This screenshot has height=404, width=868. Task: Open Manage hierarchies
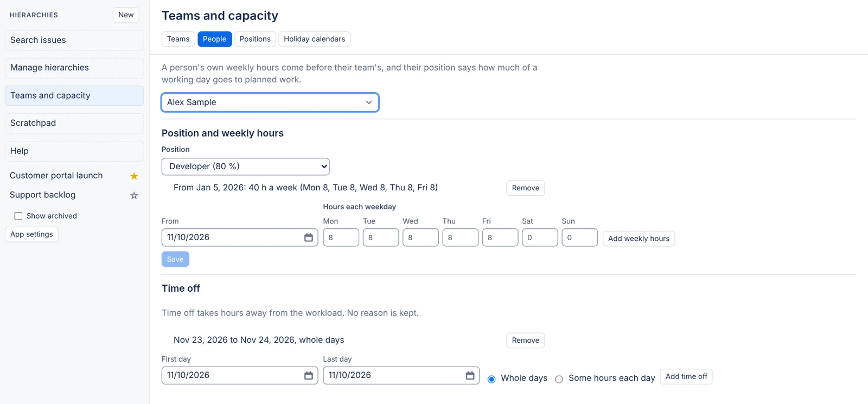click(x=74, y=68)
